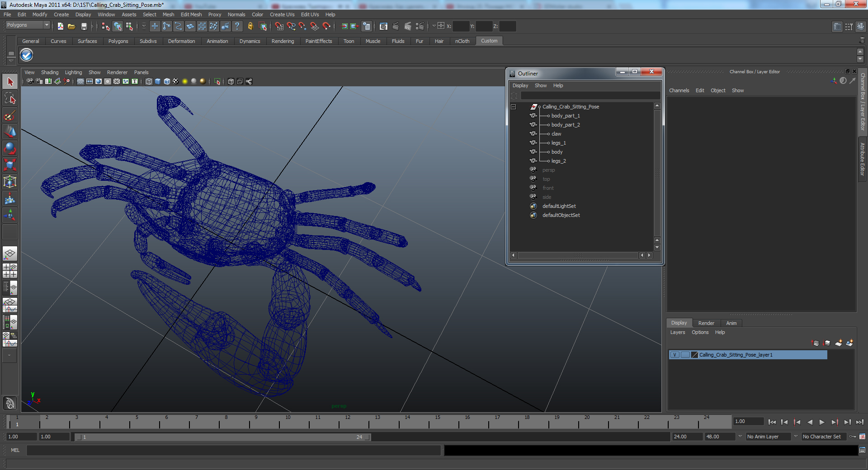Screen dimensions: 868x470
Task: Open selection mask dropdown arrow in status line
Action: (144, 26)
